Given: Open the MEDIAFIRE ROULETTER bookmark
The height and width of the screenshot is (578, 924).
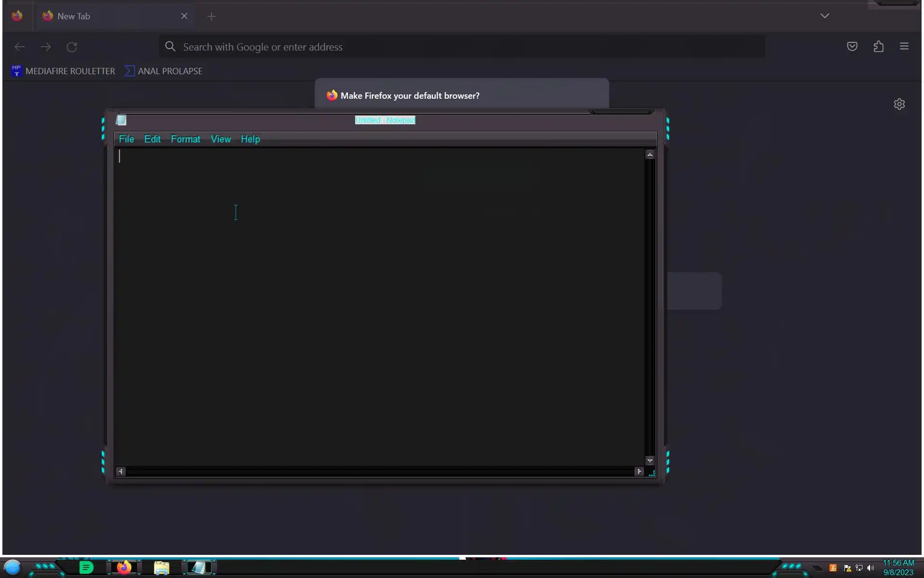Looking at the screenshot, I should tap(63, 71).
